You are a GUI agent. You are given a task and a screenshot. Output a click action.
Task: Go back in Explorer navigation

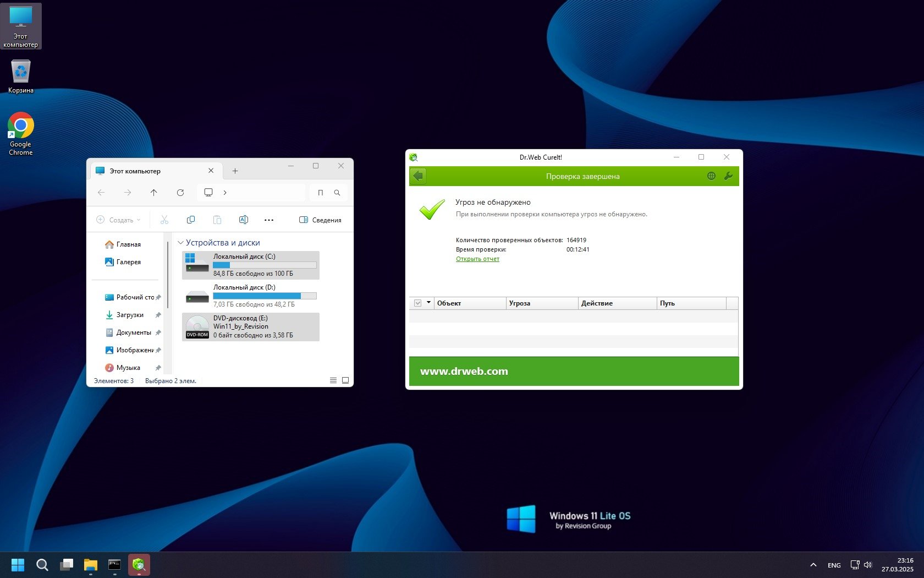pos(101,193)
